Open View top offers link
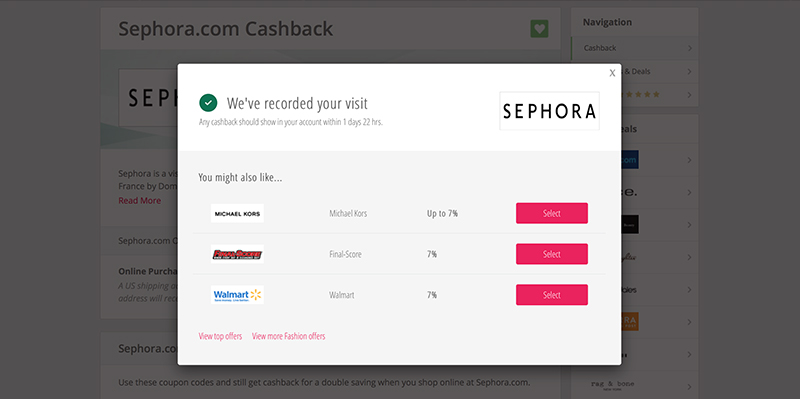800x399 pixels. coord(220,336)
